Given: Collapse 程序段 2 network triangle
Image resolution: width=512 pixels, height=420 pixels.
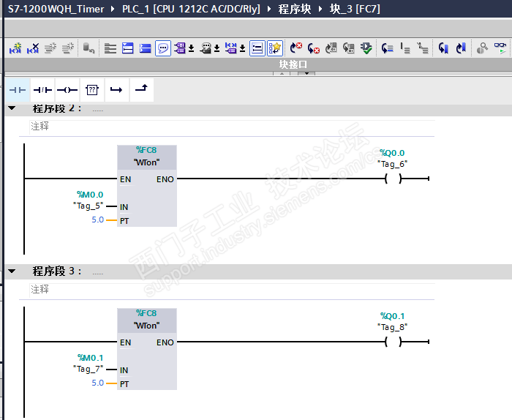Looking at the screenshot, I should pyautogui.click(x=12, y=108).
